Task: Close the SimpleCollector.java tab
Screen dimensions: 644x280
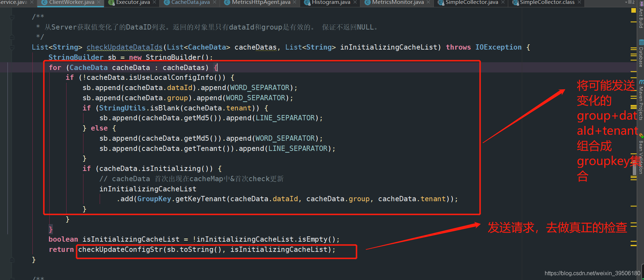Action: 503,2
